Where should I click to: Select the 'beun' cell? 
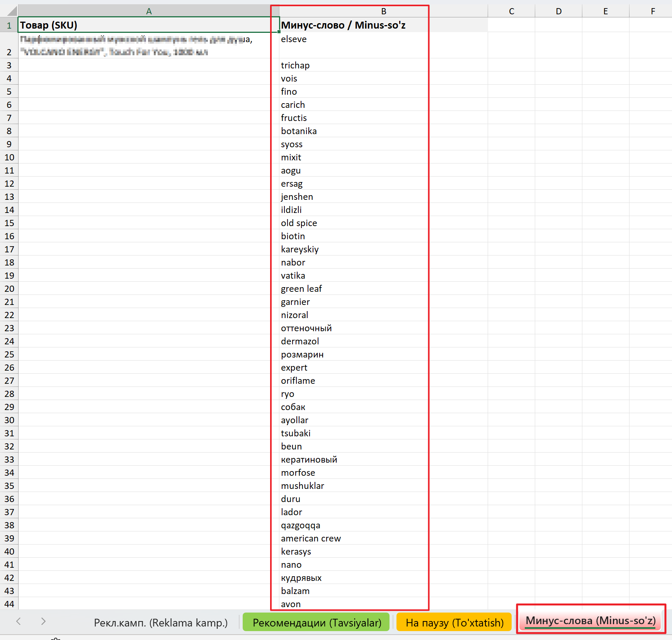(x=383, y=446)
